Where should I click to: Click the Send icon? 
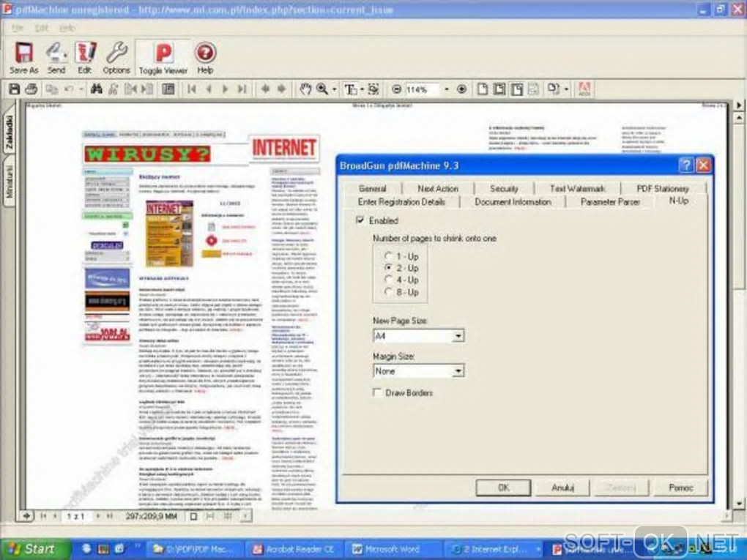[x=56, y=58]
